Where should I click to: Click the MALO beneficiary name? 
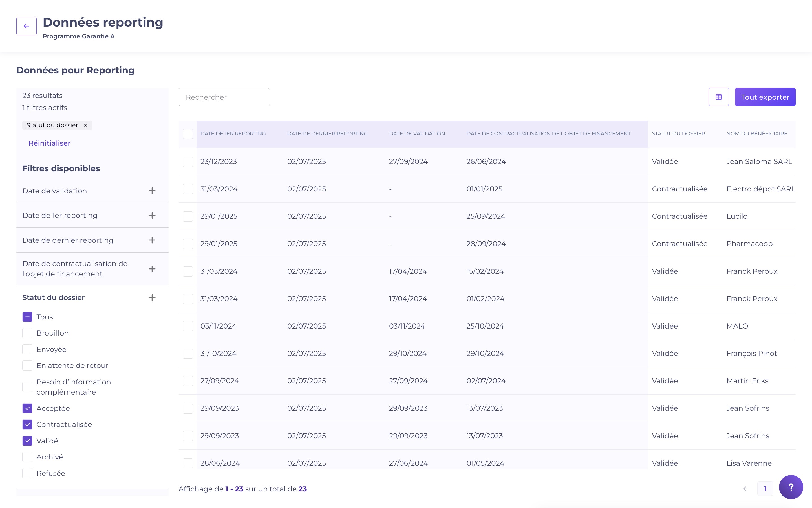pyautogui.click(x=737, y=326)
